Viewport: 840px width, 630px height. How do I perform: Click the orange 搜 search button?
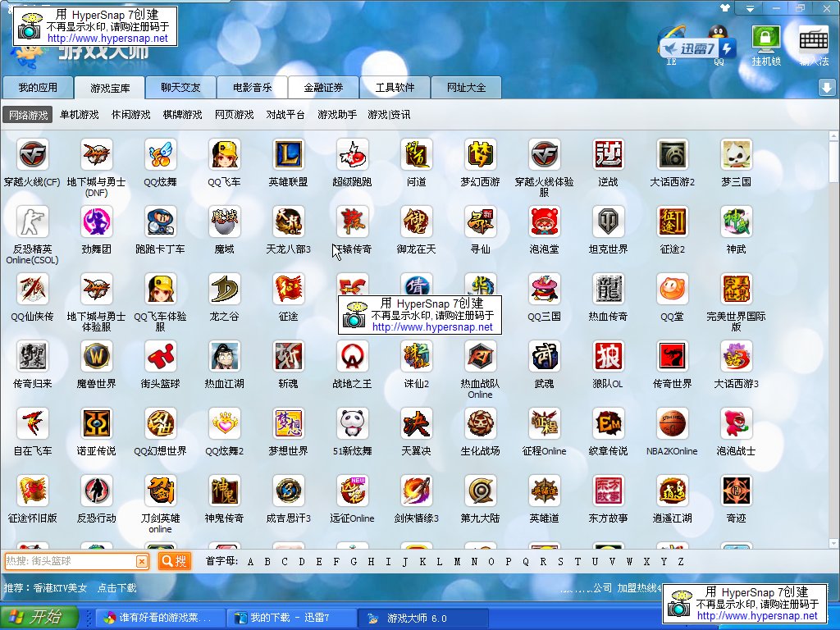174,561
